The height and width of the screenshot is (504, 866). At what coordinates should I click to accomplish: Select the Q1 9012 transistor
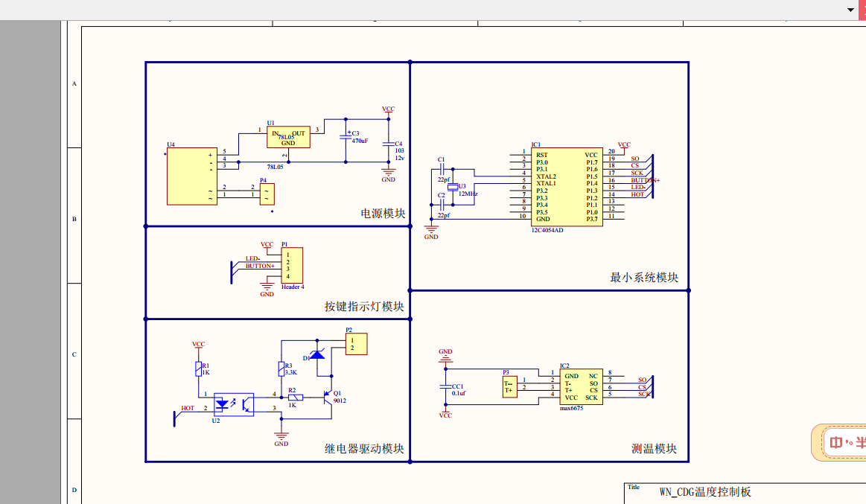(329, 398)
